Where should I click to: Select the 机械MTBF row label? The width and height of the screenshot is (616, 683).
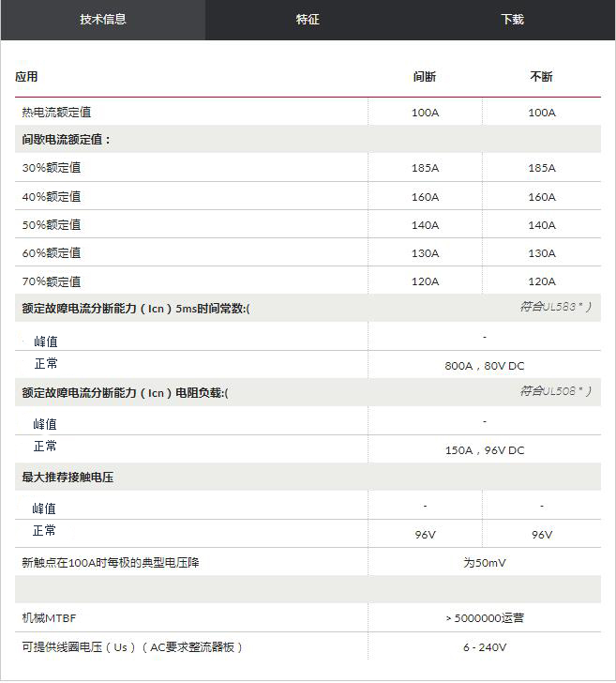(47, 619)
